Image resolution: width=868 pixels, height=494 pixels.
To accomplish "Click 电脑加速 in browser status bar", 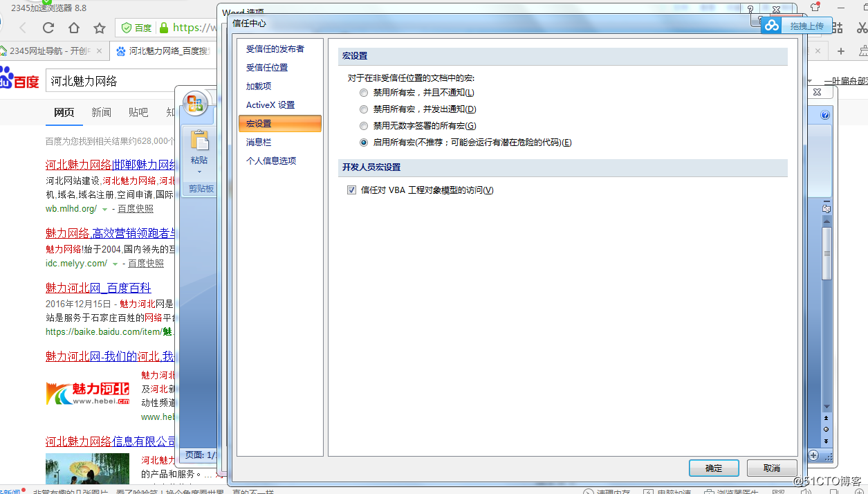I will [x=667, y=492].
